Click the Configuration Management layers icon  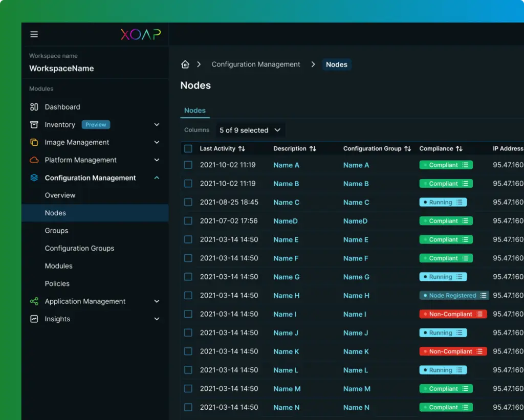coord(34,178)
